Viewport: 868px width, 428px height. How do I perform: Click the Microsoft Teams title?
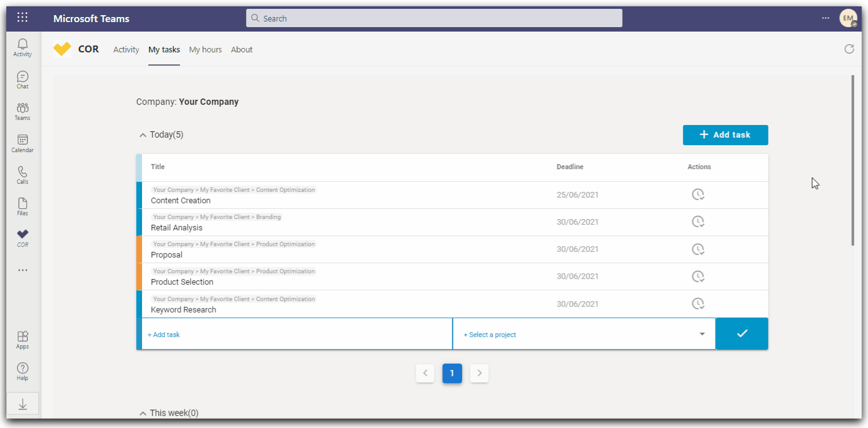(x=92, y=18)
